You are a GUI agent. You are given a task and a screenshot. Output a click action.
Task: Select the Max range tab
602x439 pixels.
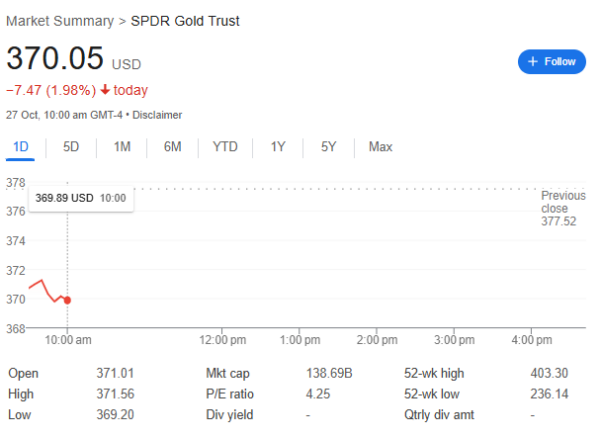380,147
